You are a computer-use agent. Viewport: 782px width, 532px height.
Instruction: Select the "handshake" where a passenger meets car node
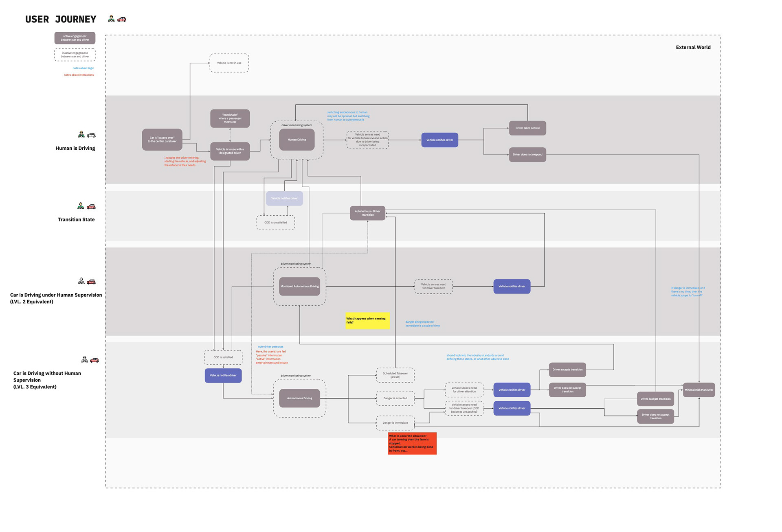click(230, 118)
